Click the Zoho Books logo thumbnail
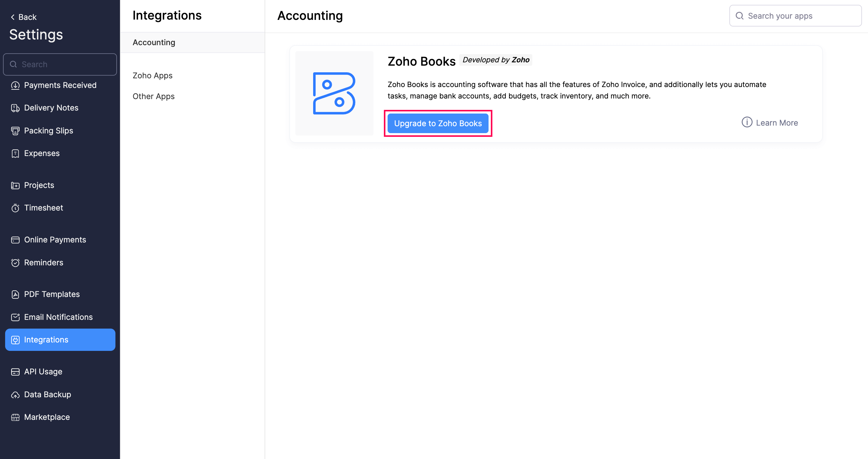Viewport: 868px width, 459px height. 334,93
